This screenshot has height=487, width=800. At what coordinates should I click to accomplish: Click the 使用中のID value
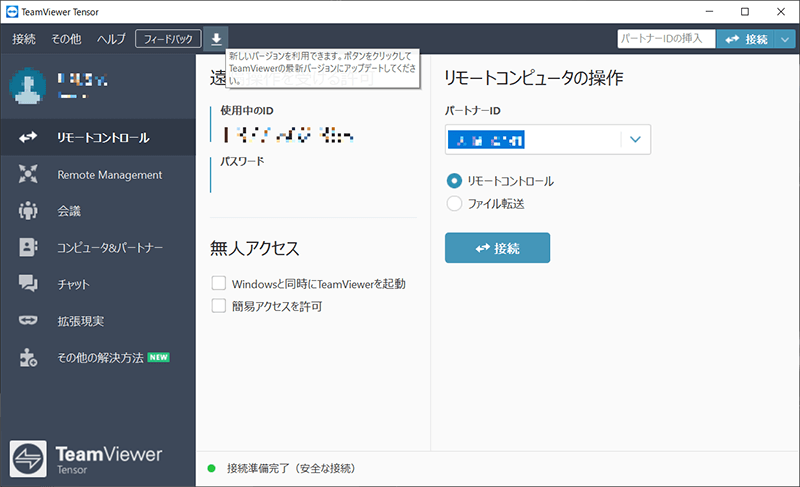click(288, 135)
